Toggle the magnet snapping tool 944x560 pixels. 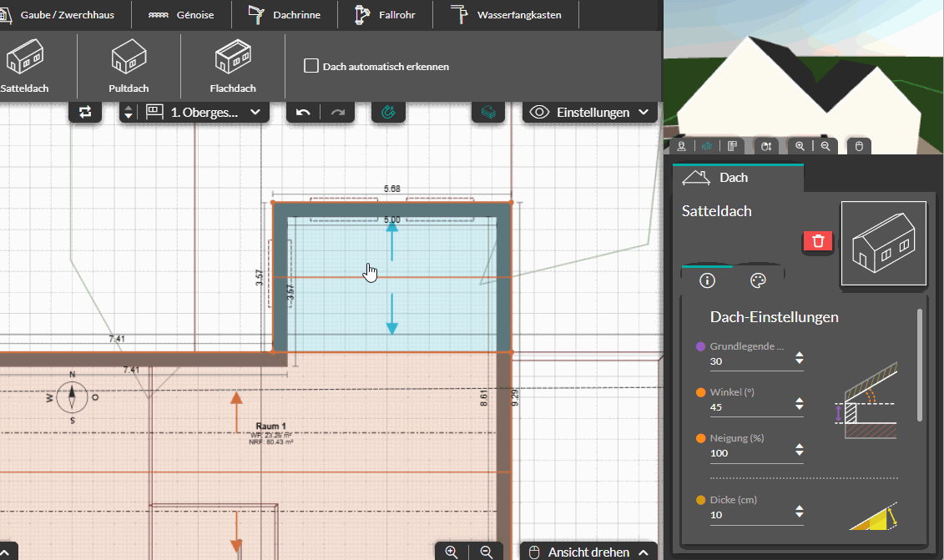388,112
